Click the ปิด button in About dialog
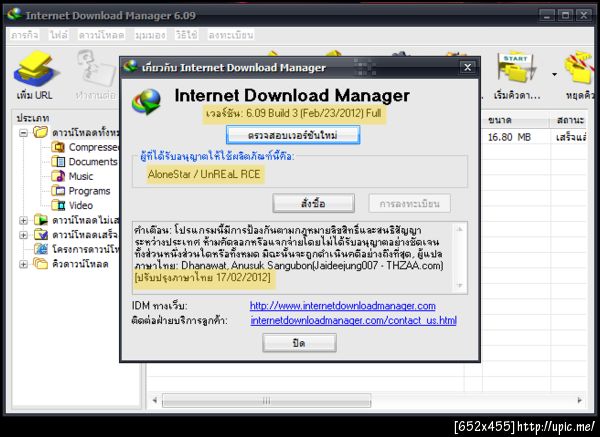600x437 pixels. pyautogui.click(x=299, y=343)
